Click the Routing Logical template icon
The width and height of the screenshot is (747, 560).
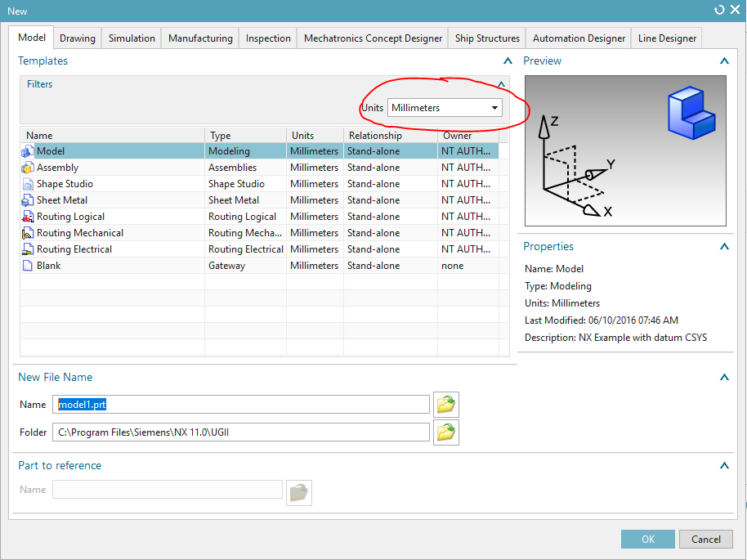[x=28, y=217]
